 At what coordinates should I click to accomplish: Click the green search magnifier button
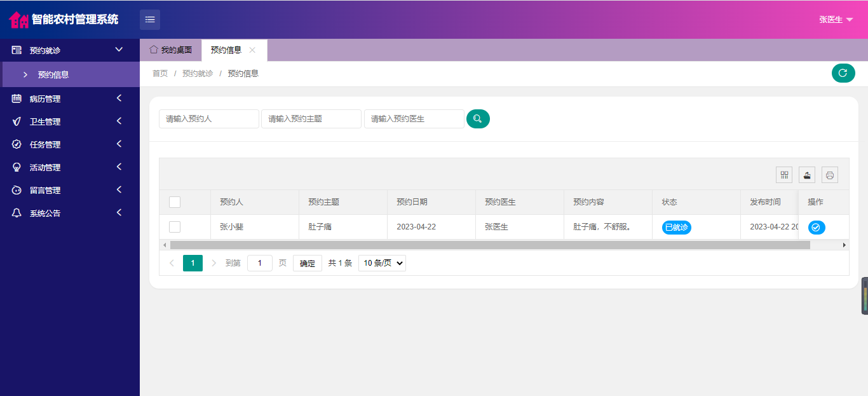(478, 119)
